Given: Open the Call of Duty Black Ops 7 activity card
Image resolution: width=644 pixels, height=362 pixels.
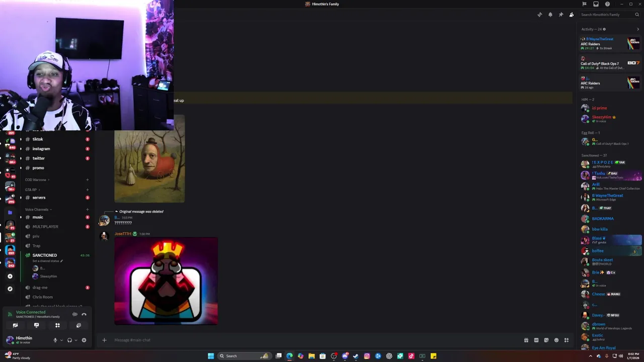Looking at the screenshot, I should 610,63.
